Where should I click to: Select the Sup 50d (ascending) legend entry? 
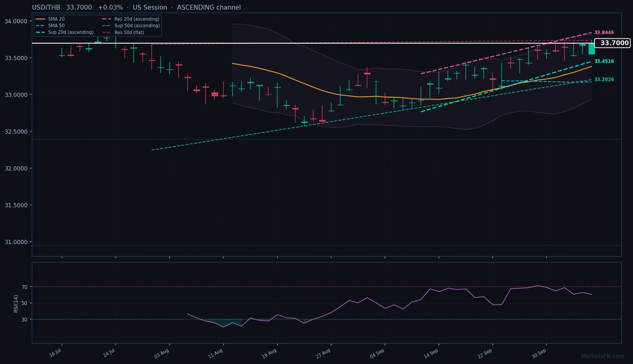click(131, 25)
